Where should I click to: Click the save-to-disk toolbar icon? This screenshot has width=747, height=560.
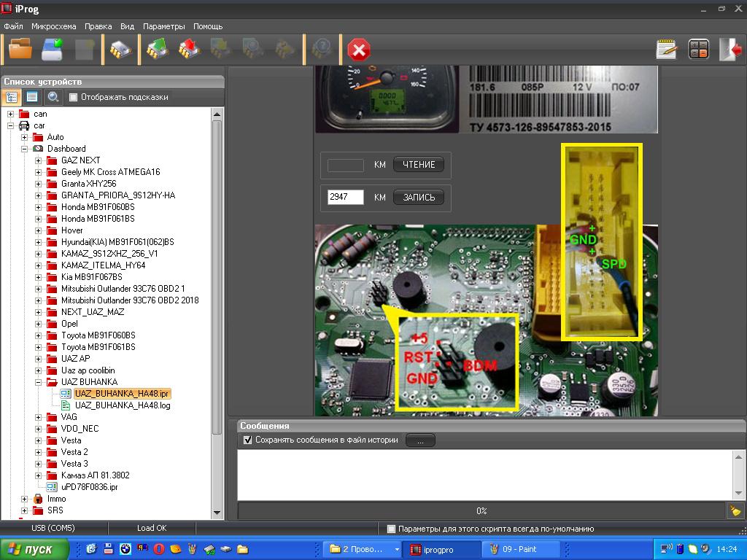[52, 50]
